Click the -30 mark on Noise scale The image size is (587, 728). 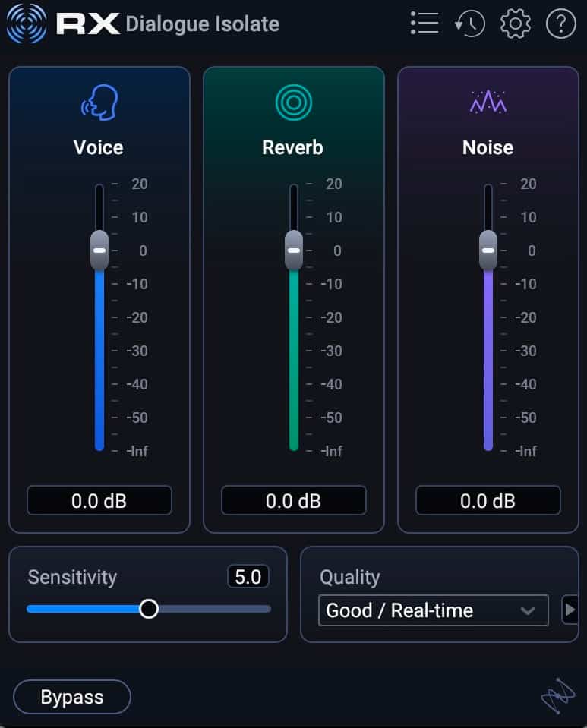point(526,351)
